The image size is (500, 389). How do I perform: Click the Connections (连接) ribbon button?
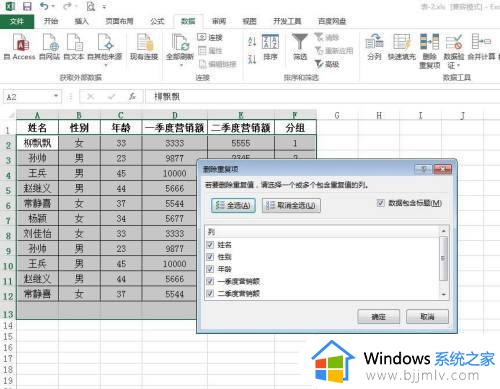tap(210, 37)
